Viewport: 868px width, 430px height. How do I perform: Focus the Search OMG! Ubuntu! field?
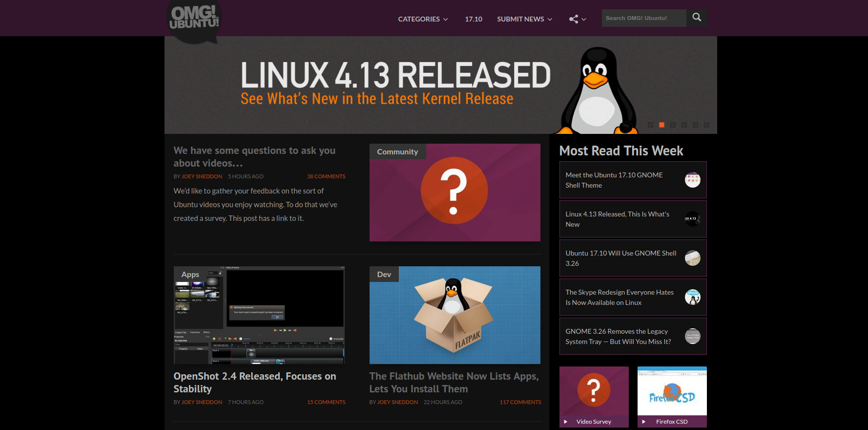[x=644, y=18]
